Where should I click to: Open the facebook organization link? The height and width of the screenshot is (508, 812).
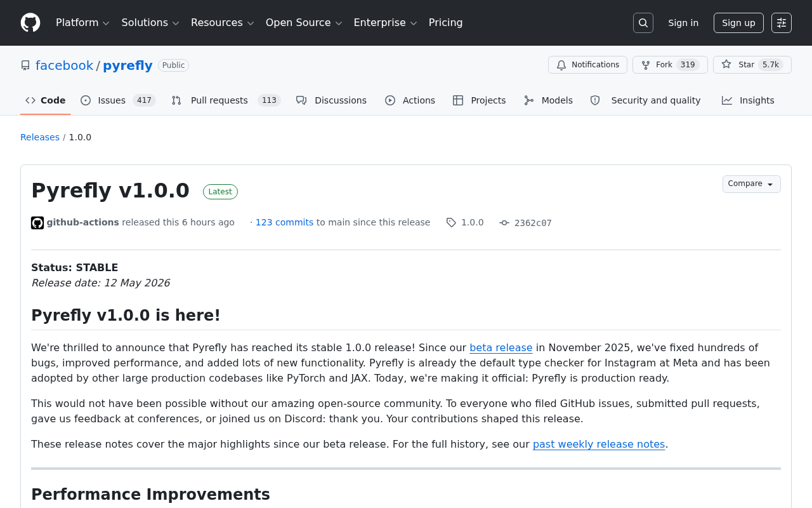click(64, 65)
